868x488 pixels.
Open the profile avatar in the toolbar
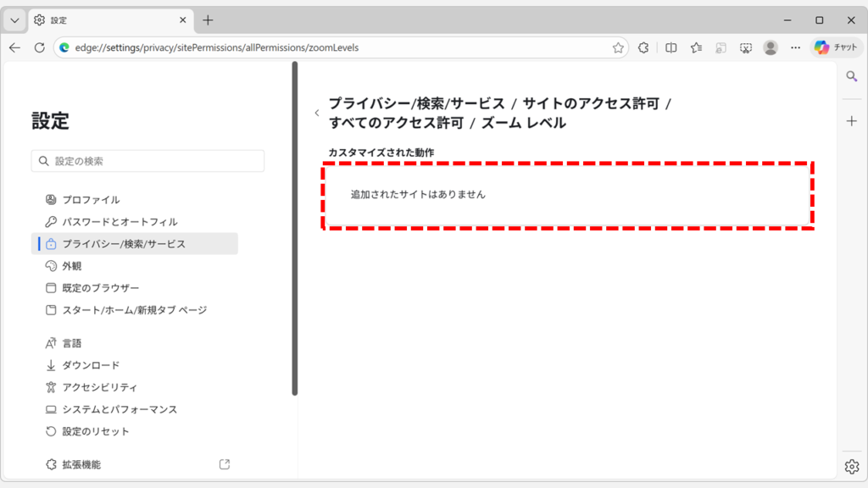pos(770,48)
